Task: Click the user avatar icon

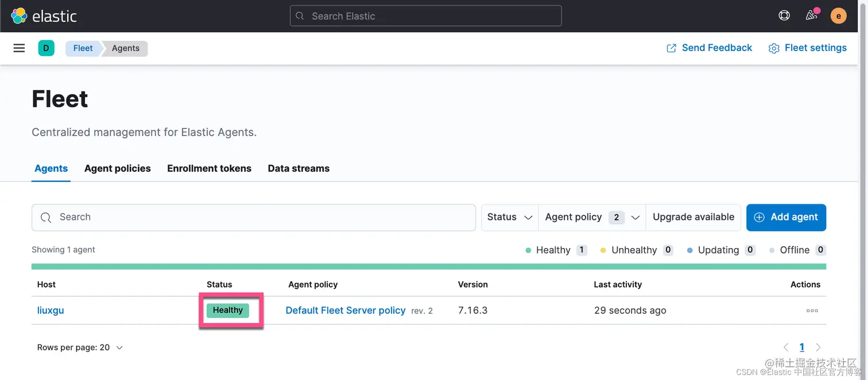Action: pos(838,16)
